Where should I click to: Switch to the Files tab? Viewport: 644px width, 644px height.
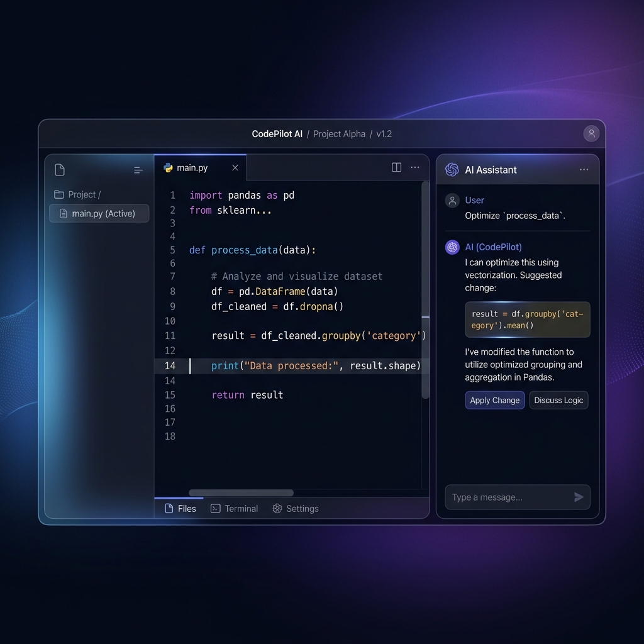180,508
